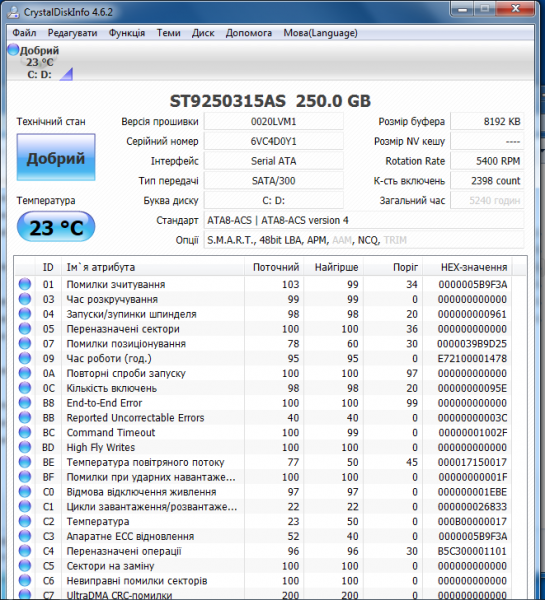Open the Мова(Language) menu
Screen dimensions: 545x600
(320, 33)
